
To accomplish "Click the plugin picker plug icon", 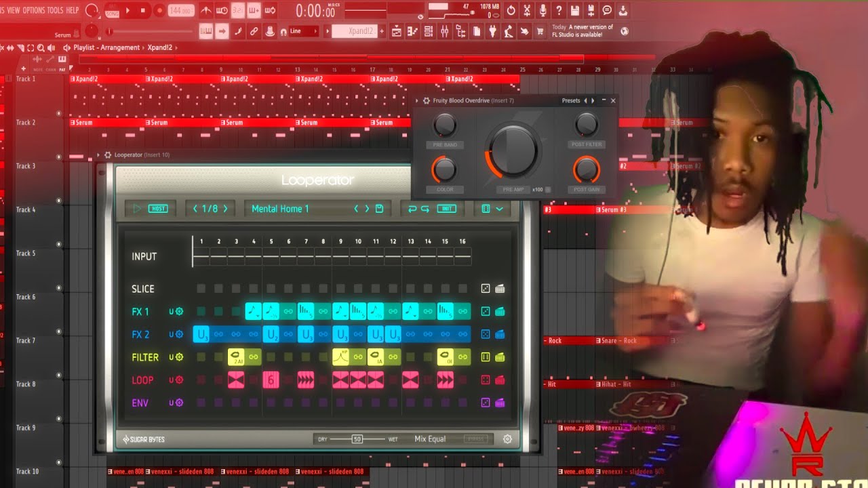I will coord(493,31).
